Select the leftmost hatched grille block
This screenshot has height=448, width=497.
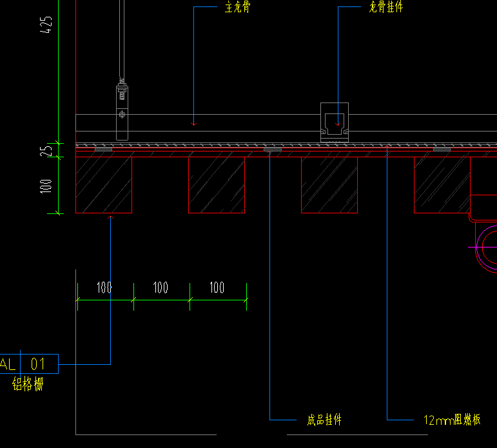pos(104,185)
